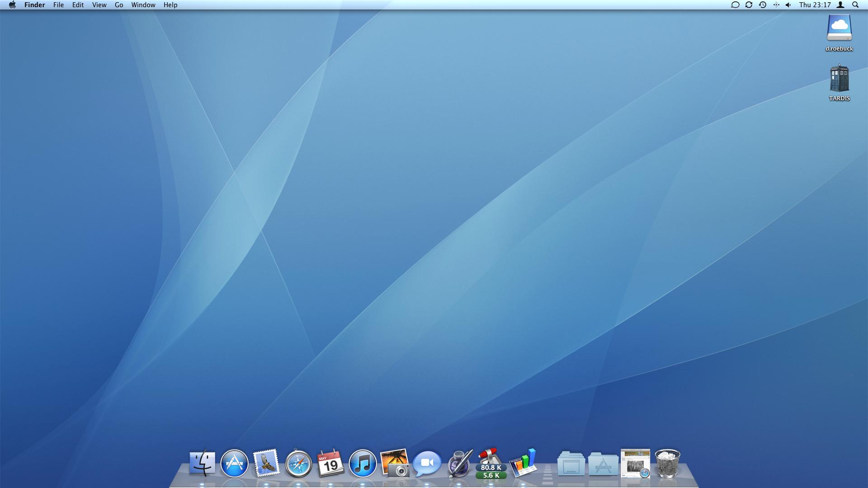This screenshot has width=868, height=488.
Task: Open the Time Machine menu bar icon
Action: pos(762,5)
